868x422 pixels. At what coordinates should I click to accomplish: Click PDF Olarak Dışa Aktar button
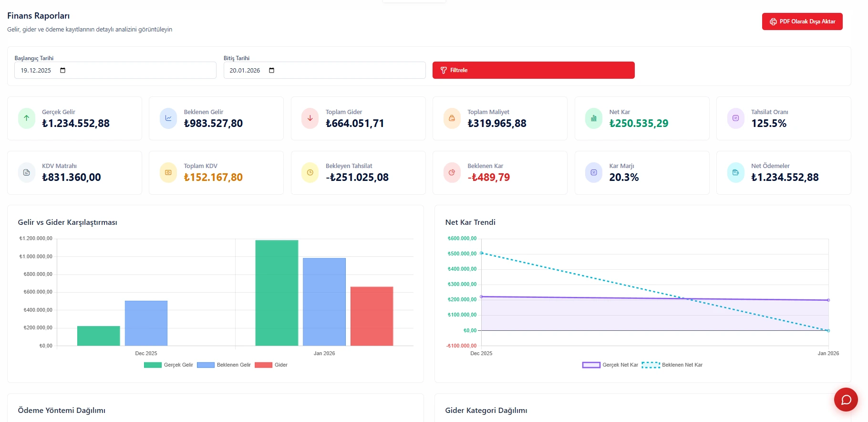tap(802, 21)
